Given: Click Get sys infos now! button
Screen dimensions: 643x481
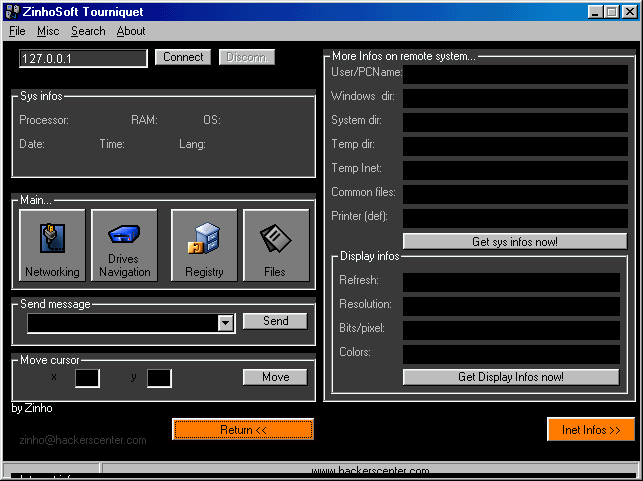Looking at the screenshot, I should 514,241.
